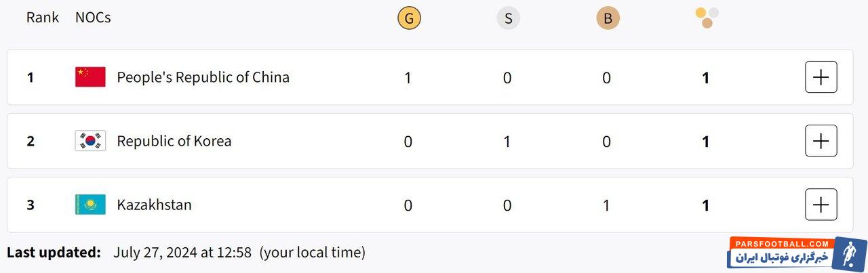The image size is (868, 273).
Task: Click the total medals cluster icon
Action: [x=707, y=18]
